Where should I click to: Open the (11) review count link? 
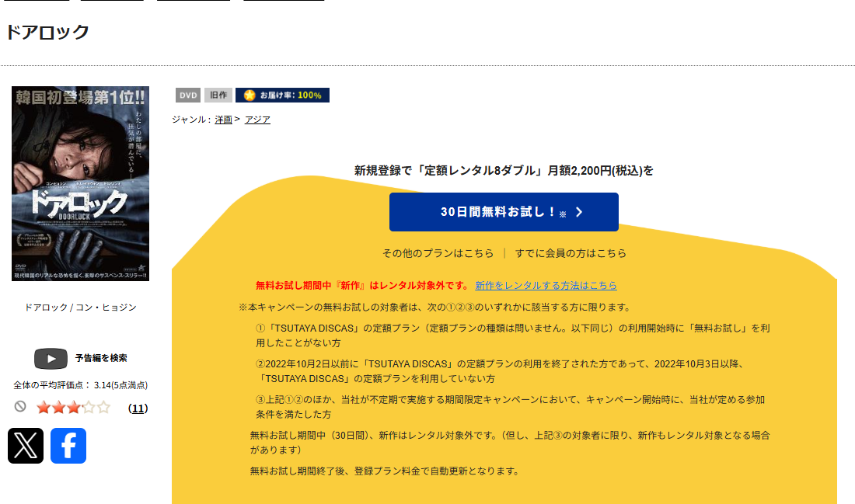138,408
